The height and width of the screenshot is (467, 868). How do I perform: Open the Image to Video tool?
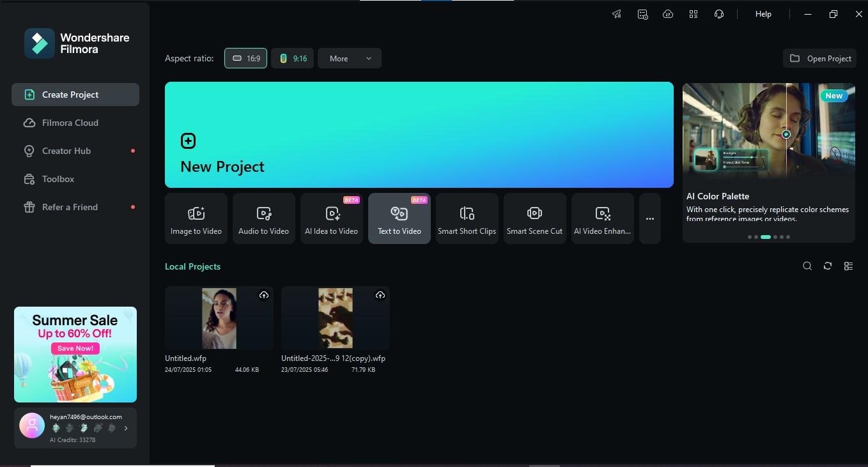click(196, 218)
